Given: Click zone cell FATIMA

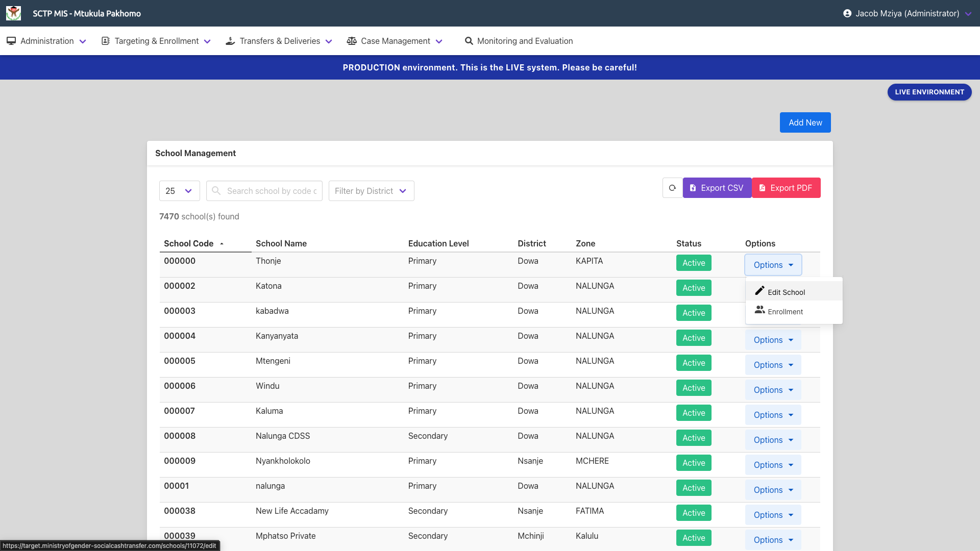Looking at the screenshot, I should 590,511.
